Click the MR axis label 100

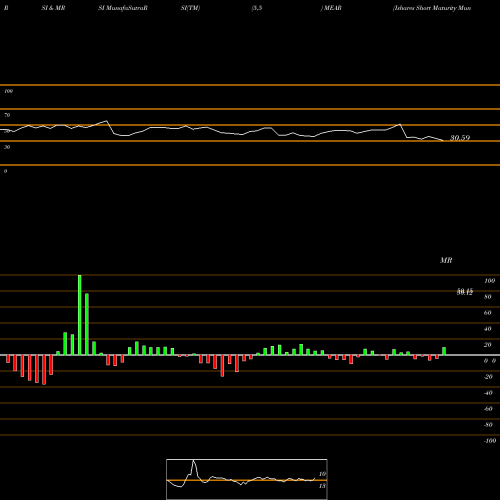coord(489,281)
